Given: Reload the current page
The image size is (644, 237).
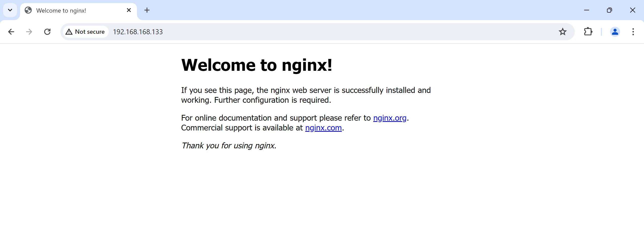Looking at the screenshot, I should coord(47,32).
